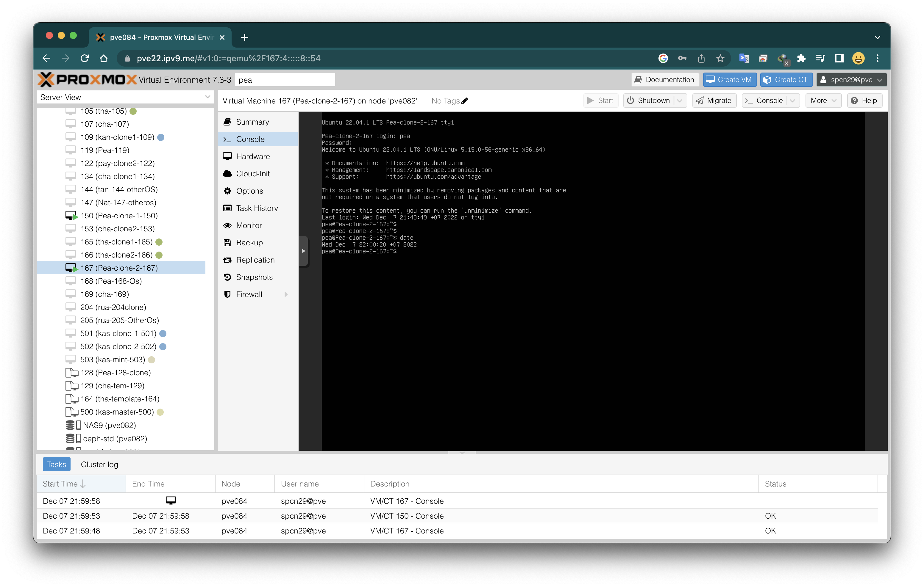Image resolution: width=924 pixels, height=587 pixels.
Task: Open the Options gear icon
Action: [227, 191]
